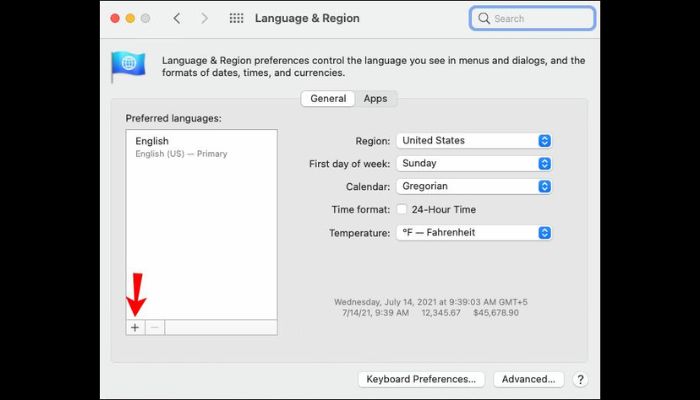Click the plus button to add language
Viewport: 700px width, 400px height.
coord(135,328)
